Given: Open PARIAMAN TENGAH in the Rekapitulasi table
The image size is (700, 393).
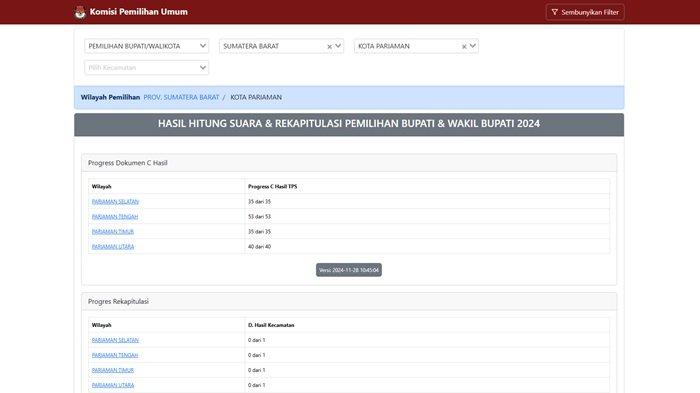Looking at the screenshot, I should [x=115, y=355].
